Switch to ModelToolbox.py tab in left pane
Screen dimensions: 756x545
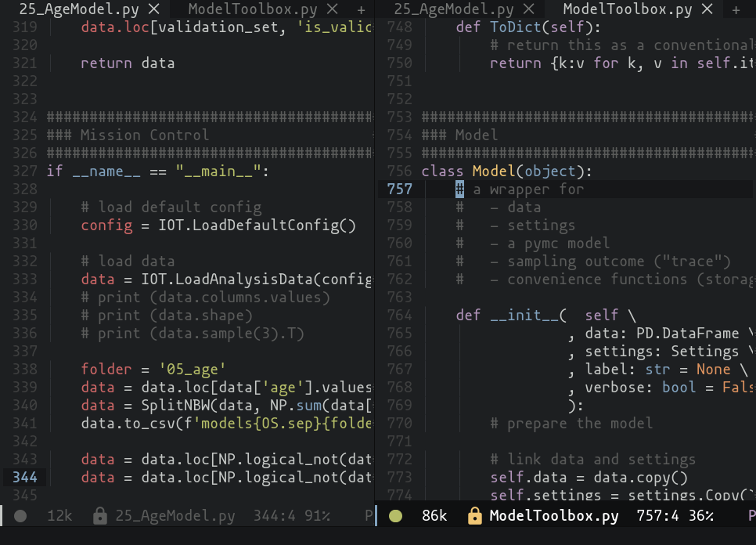pos(254,9)
